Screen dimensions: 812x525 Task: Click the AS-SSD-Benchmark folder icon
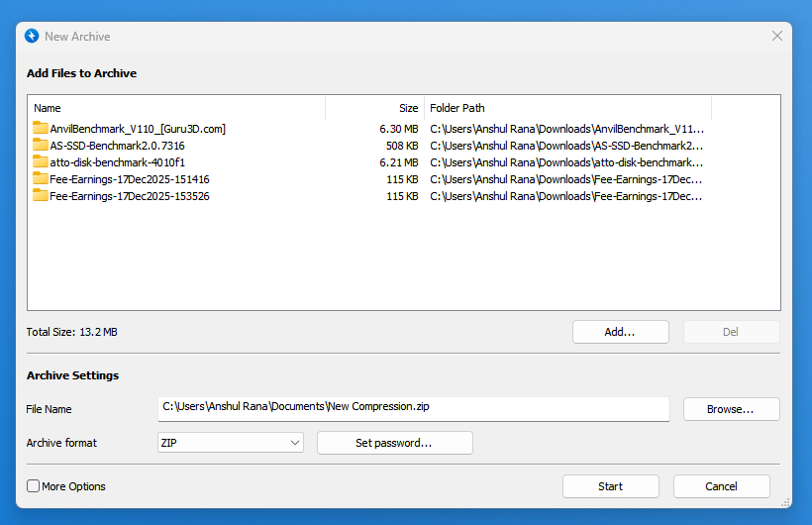click(41, 145)
